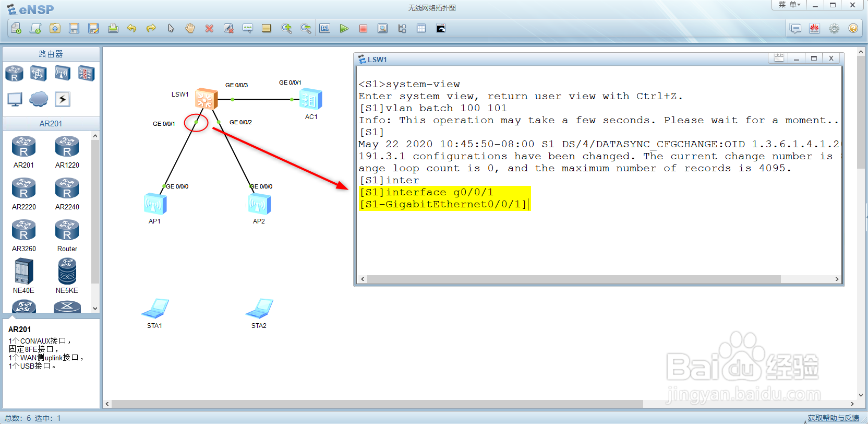This screenshot has width=868, height=424.
Task: Click device list scroll up arrow
Action: (95, 136)
